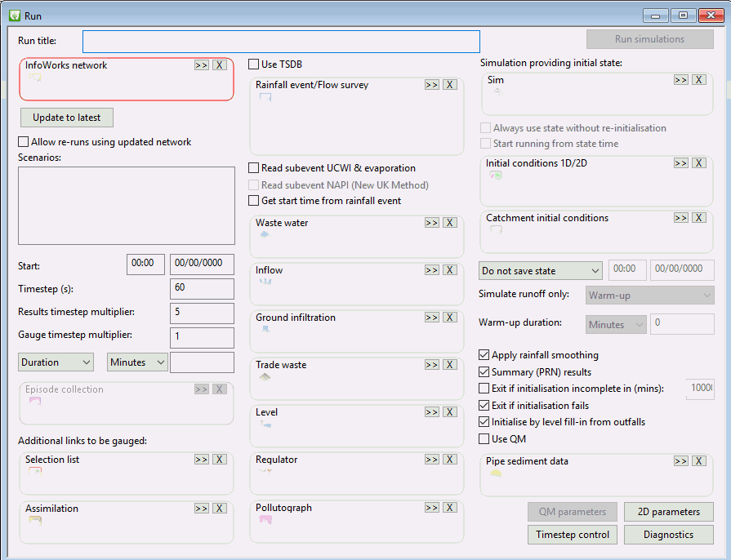Clear the Regulator box
Viewport: 731px width, 560px height.
(450, 460)
